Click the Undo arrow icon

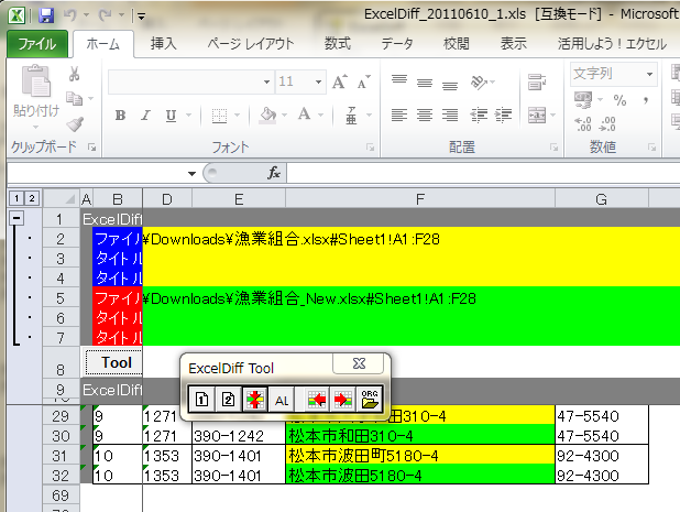click(70, 15)
